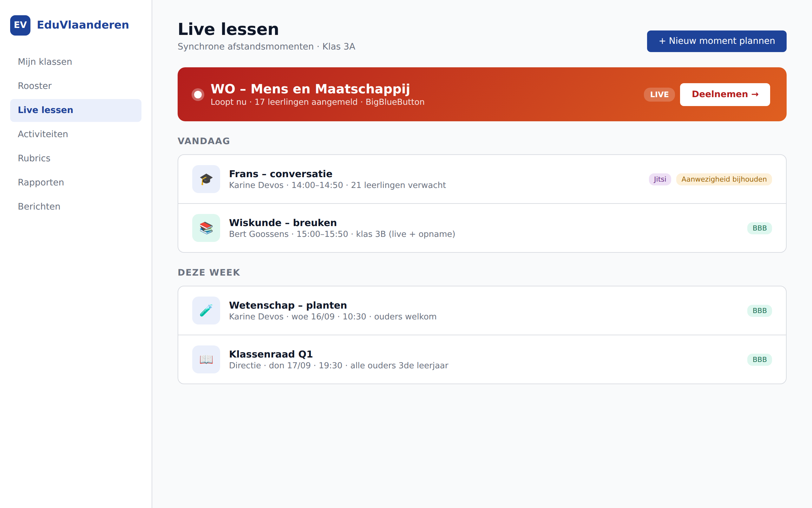Viewport: 812px width, 508px height.
Task: Click the Live lessen page heading
Action: coord(228,30)
